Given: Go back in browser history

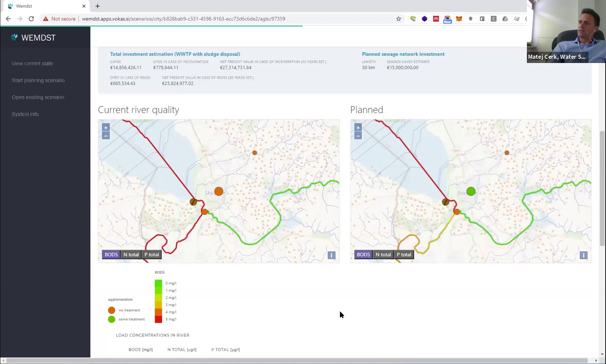Looking at the screenshot, I should click(x=8, y=19).
